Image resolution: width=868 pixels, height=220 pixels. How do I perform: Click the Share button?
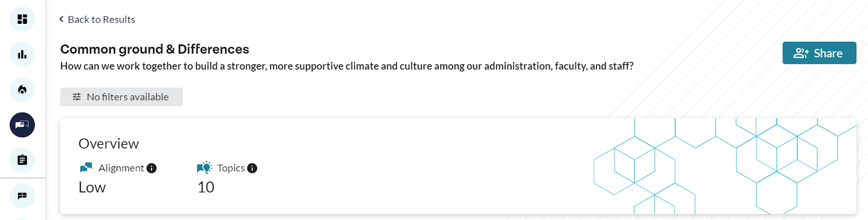click(819, 53)
